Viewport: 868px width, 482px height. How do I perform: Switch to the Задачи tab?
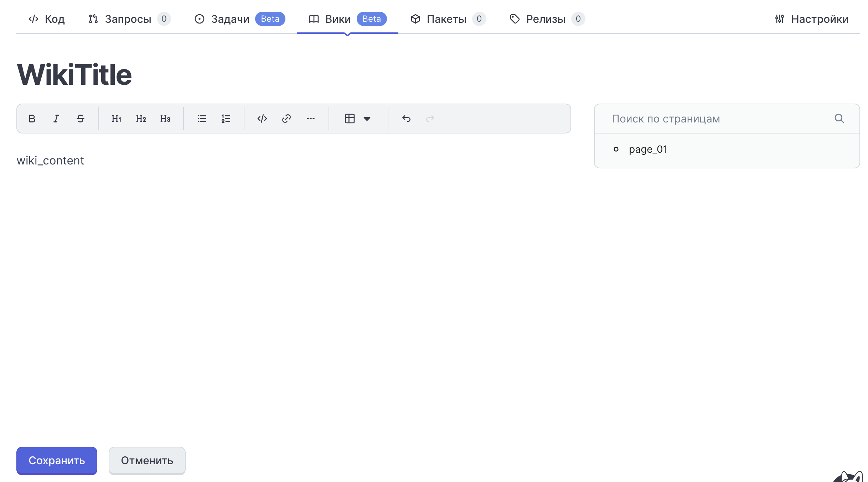coord(239,19)
